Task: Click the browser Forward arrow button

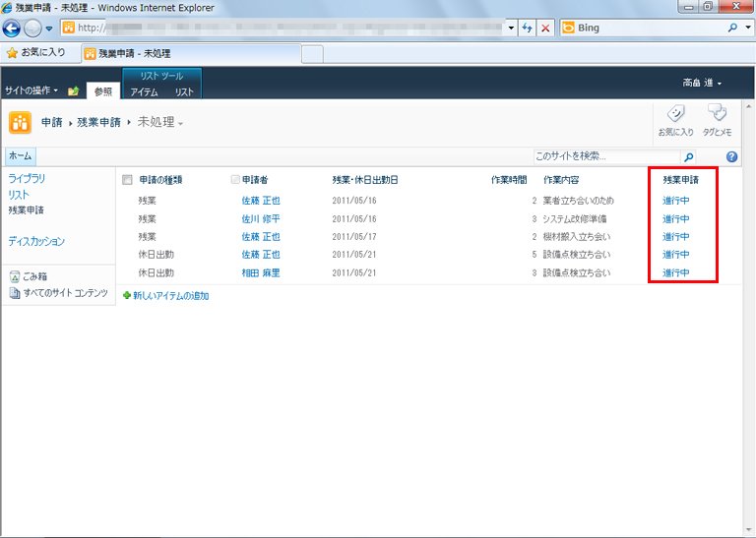Action: 32,29
